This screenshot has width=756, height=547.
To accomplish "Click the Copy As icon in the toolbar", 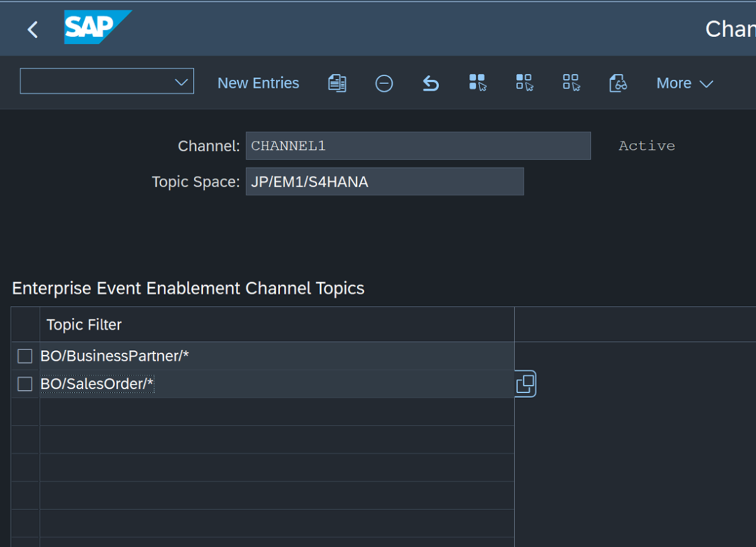I will pyautogui.click(x=337, y=83).
